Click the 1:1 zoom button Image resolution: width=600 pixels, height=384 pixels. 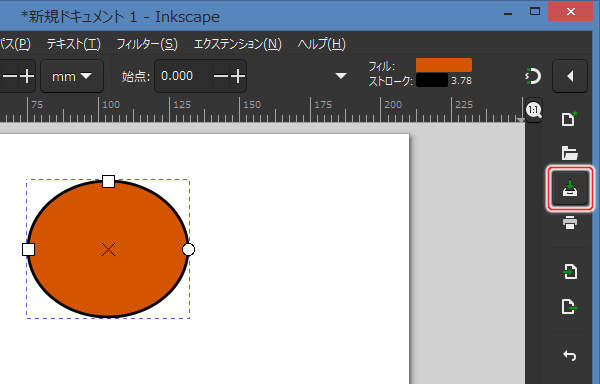coord(534,111)
